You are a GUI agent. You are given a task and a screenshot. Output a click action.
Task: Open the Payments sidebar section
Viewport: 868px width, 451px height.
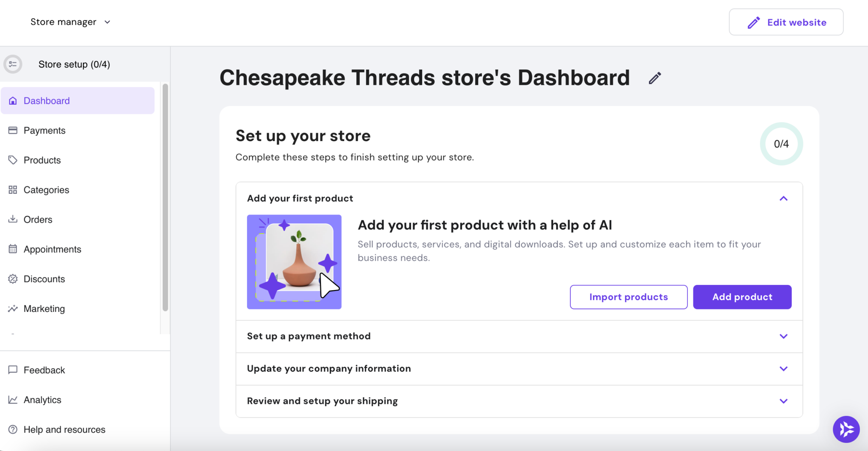pyautogui.click(x=45, y=130)
